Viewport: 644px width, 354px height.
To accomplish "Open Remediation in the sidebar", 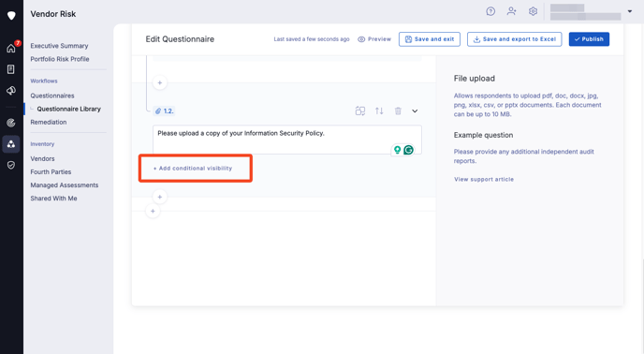I will pyautogui.click(x=49, y=122).
